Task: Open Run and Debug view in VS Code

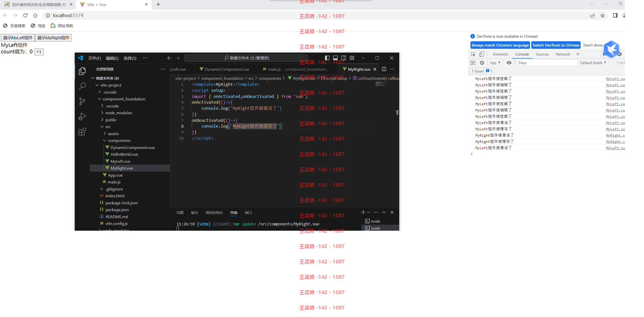Action: click(x=82, y=116)
